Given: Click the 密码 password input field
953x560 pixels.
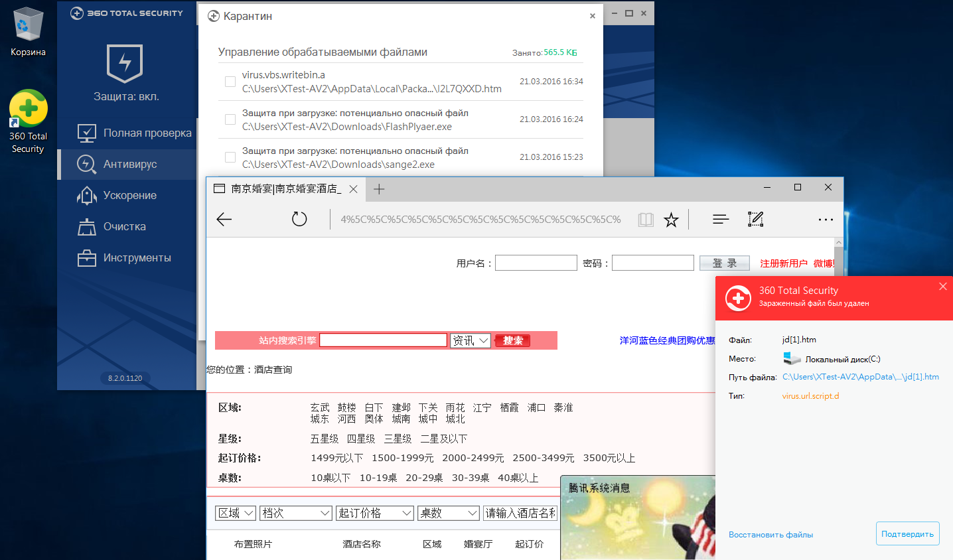Looking at the screenshot, I should pyautogui.click(x=653, y=263).
